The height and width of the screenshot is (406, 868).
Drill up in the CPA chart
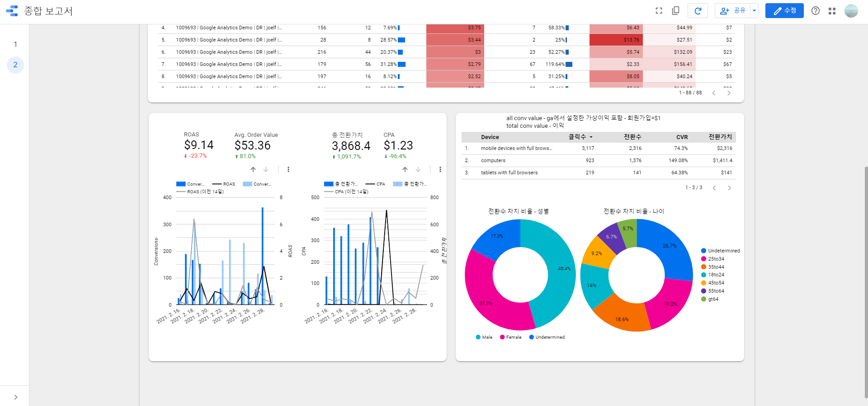pos(405,170)
